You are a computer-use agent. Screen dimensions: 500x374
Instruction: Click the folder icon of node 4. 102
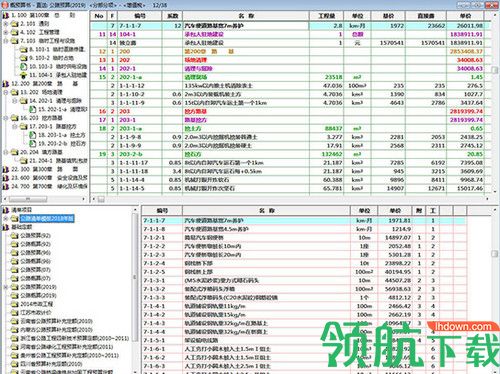click(14, 32)
